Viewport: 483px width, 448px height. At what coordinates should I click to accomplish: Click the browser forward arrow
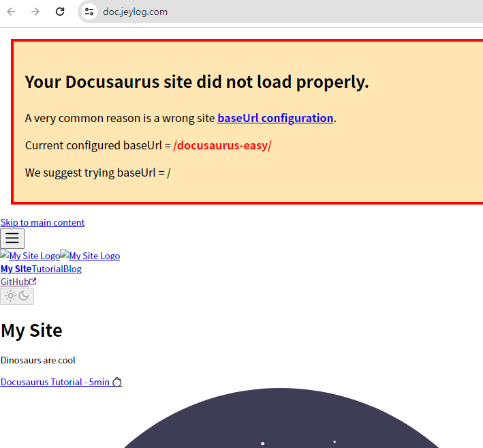(35, 12)
